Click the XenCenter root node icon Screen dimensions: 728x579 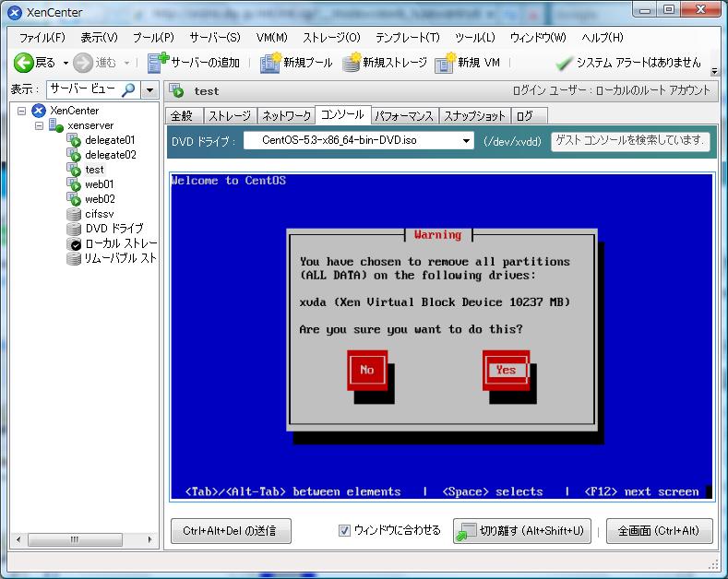coord(39,111)
